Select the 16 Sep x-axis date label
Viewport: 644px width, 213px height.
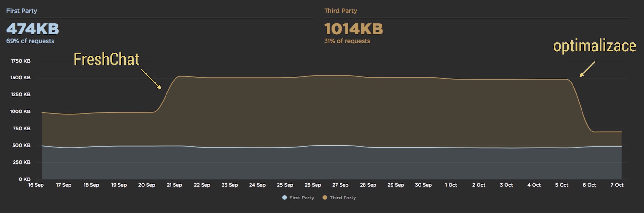point(36,185)
